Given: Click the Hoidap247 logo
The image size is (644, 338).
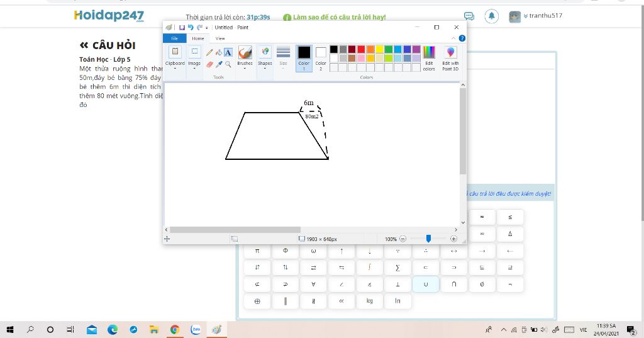Looking at the screenshot, I should pos(109,16).
